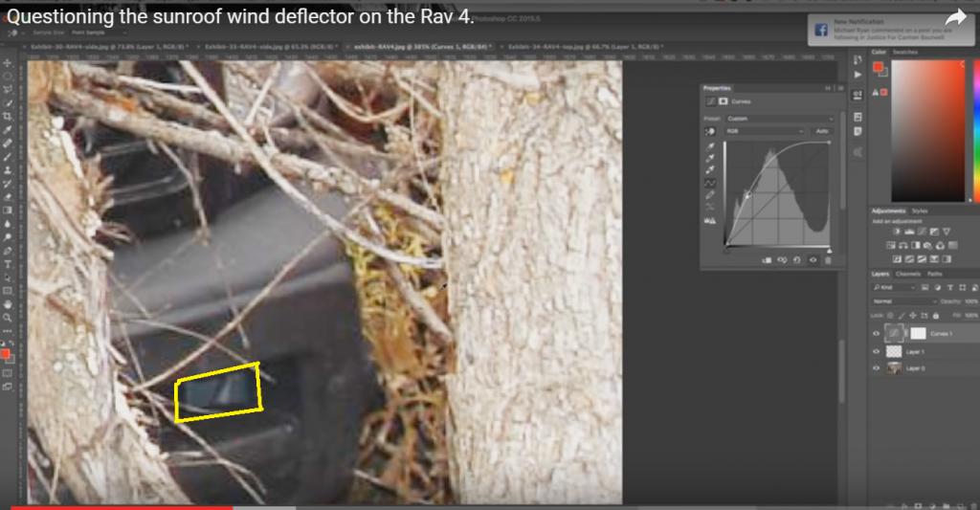Pick the Eyedropper tool in the toolbar
Viewport: 980px width, 510px height.
[x=8, y=129]
